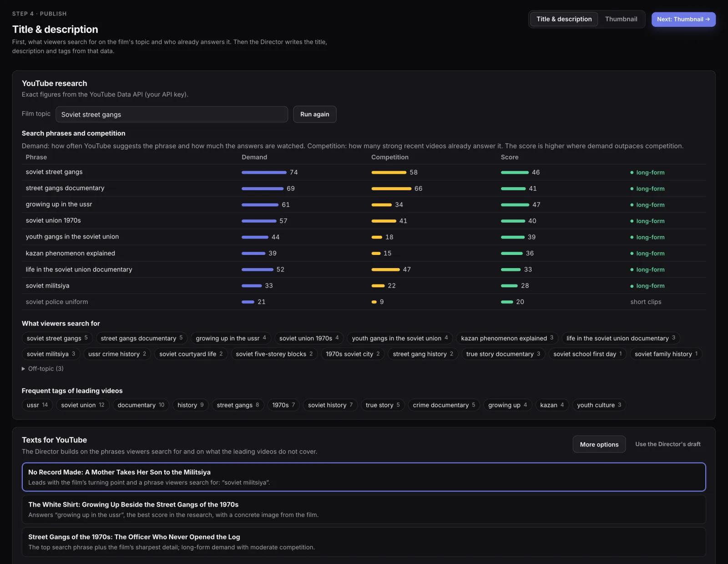The width and height of the screenshot is (728, 564).
Task: Click 'growing up in the ussr' table phrase
Action: click(59, 204)
